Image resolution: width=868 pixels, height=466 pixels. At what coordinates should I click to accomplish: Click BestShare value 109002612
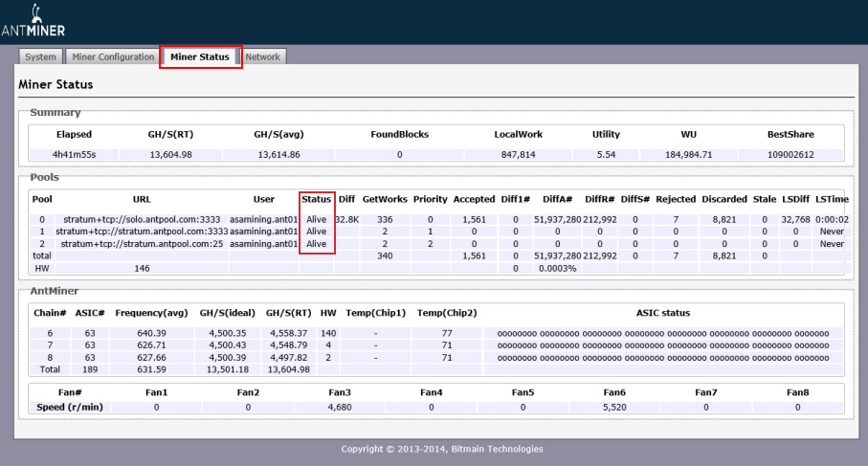[790, 155]
